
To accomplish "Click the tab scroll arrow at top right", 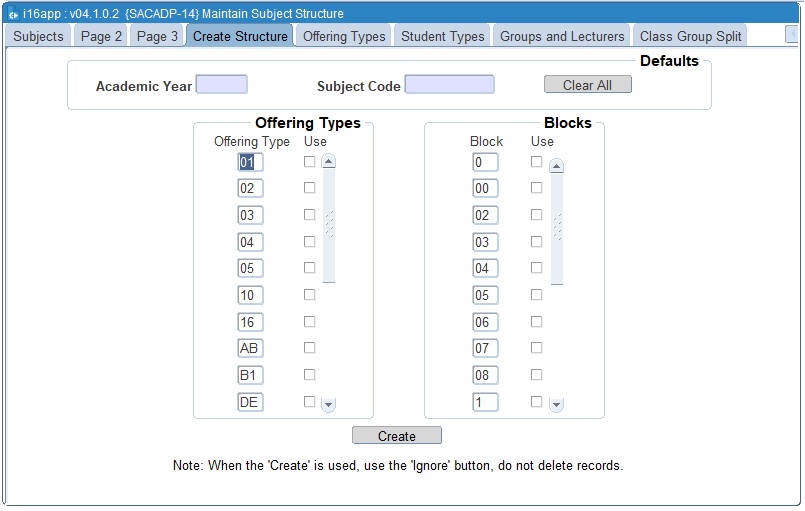I will tap(792, 35).
